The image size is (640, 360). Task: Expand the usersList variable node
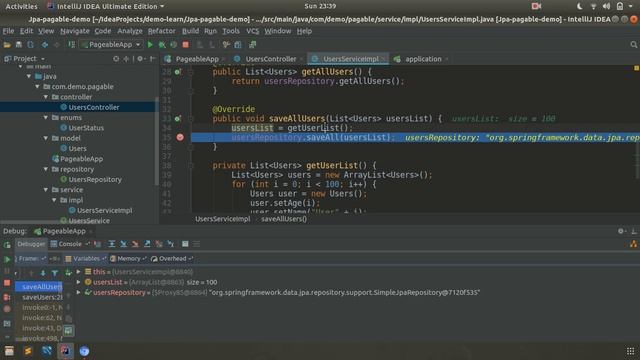[78, 282]
